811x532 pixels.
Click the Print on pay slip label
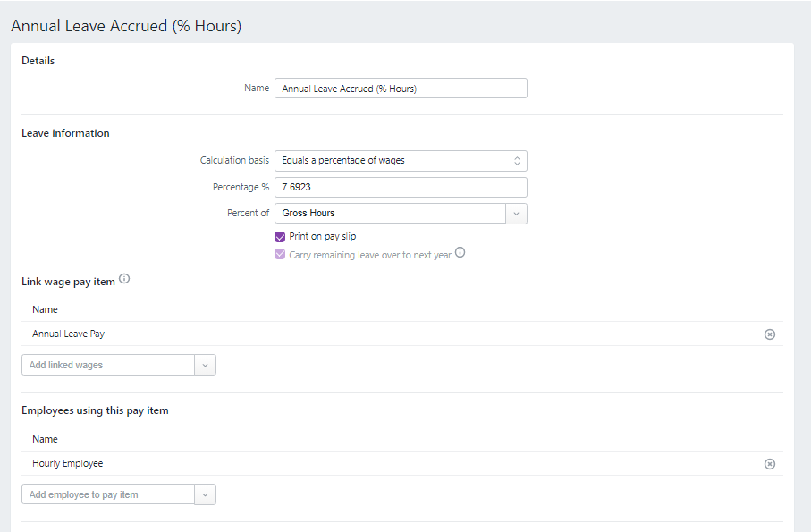322,237
